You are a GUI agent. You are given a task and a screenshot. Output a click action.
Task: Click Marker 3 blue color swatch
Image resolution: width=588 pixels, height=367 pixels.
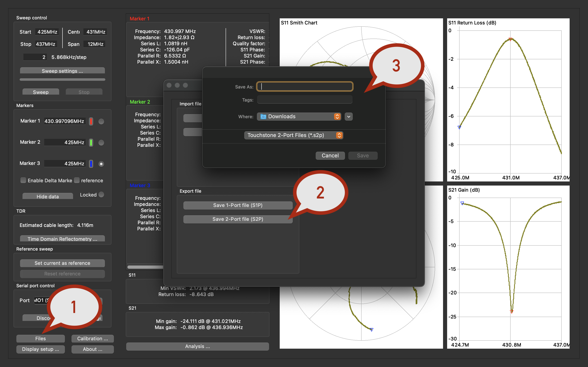point(91,164)
